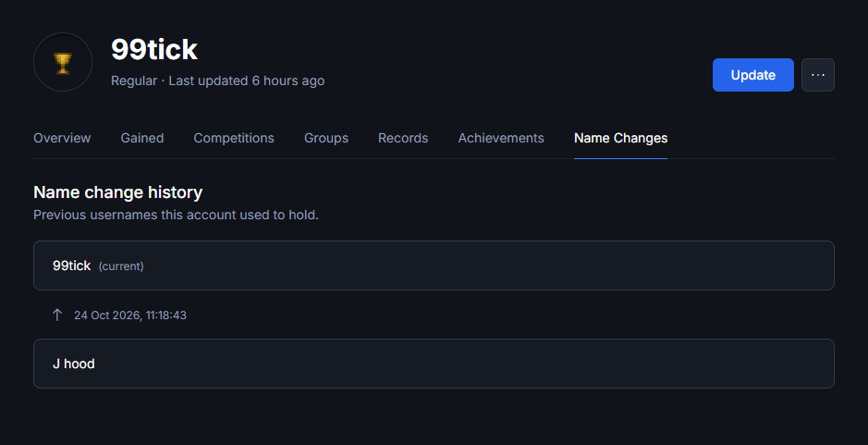Open the Achievements tab

(x=501, y=138)
